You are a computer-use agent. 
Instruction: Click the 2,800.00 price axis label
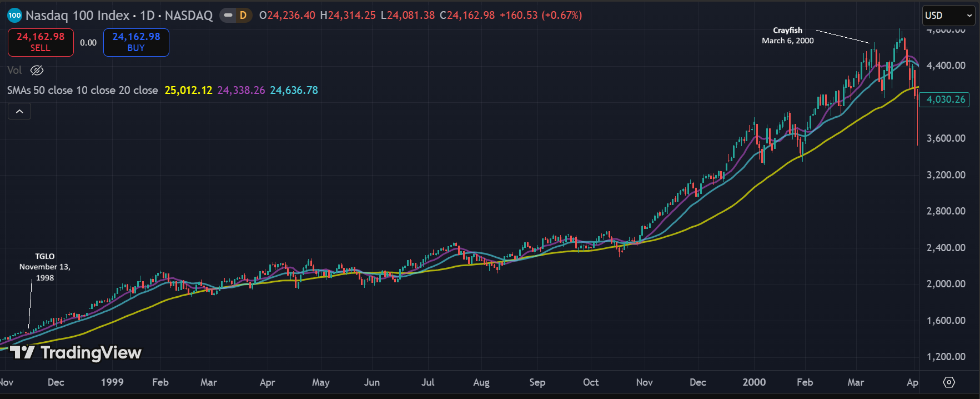click(946, 211)
